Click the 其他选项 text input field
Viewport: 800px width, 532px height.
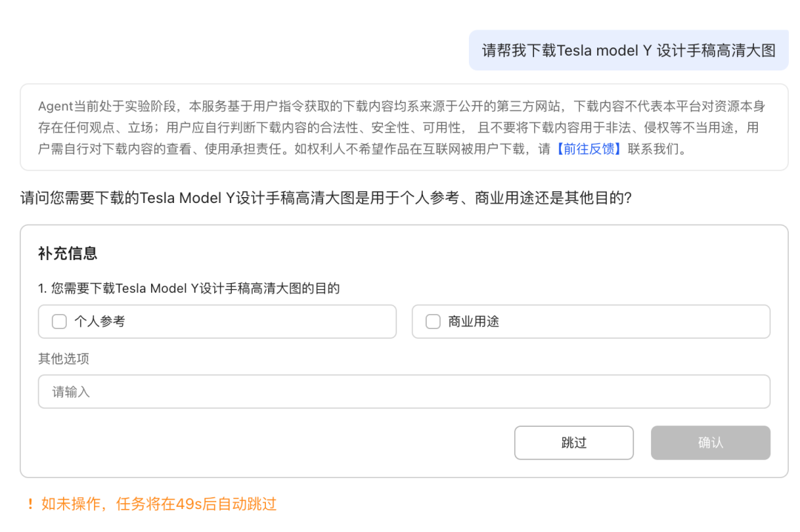click(404, 391)
